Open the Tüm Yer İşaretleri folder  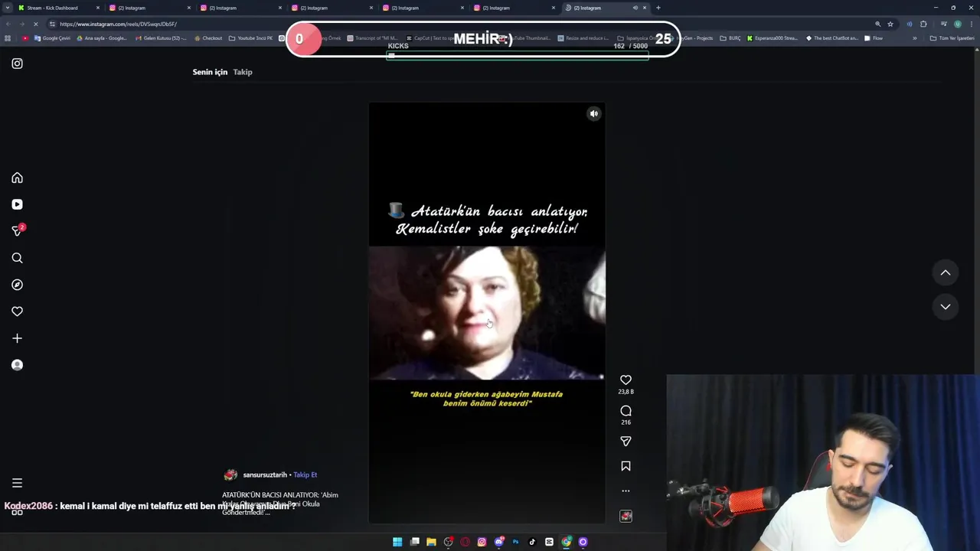point(952,38)
